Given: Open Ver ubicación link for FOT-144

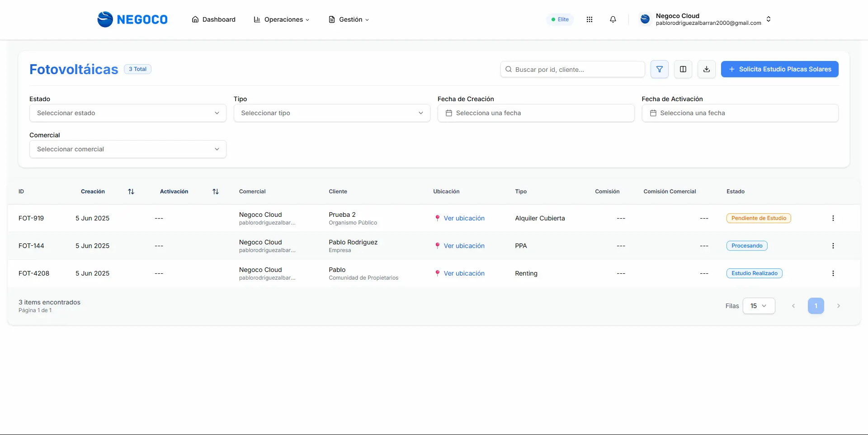Looking at the screenshot, I should click(464, 246).
